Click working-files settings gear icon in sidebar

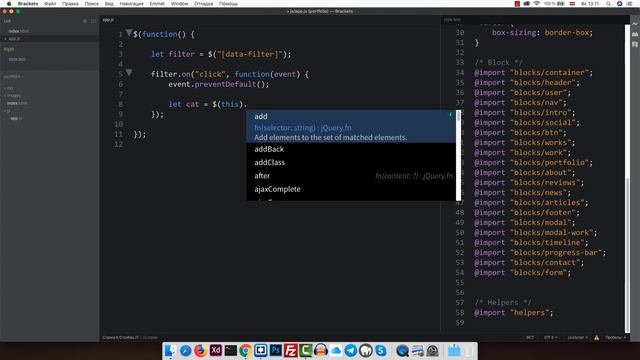(x=85, y=21)
